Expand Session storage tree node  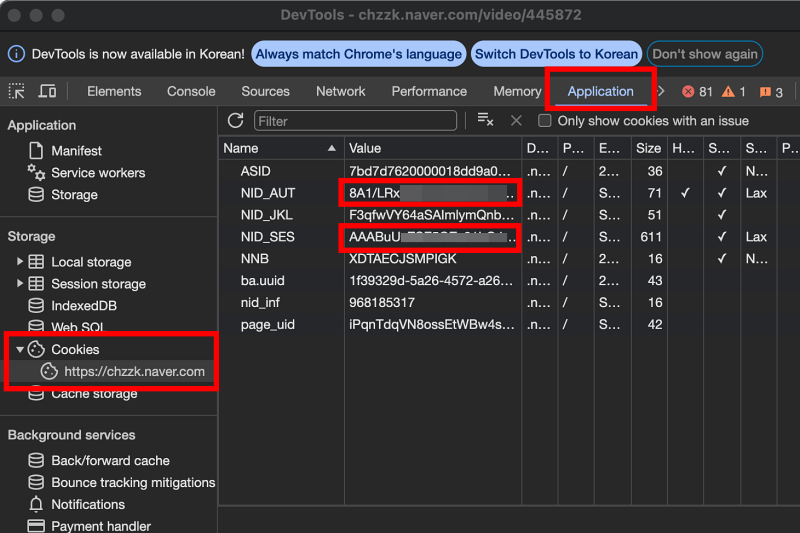[19, 284]
